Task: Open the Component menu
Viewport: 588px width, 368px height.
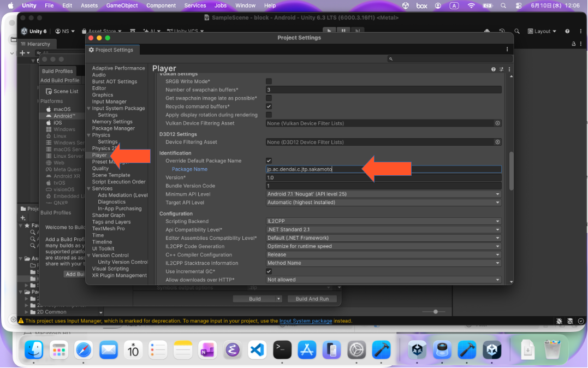Action: [161, 5]
